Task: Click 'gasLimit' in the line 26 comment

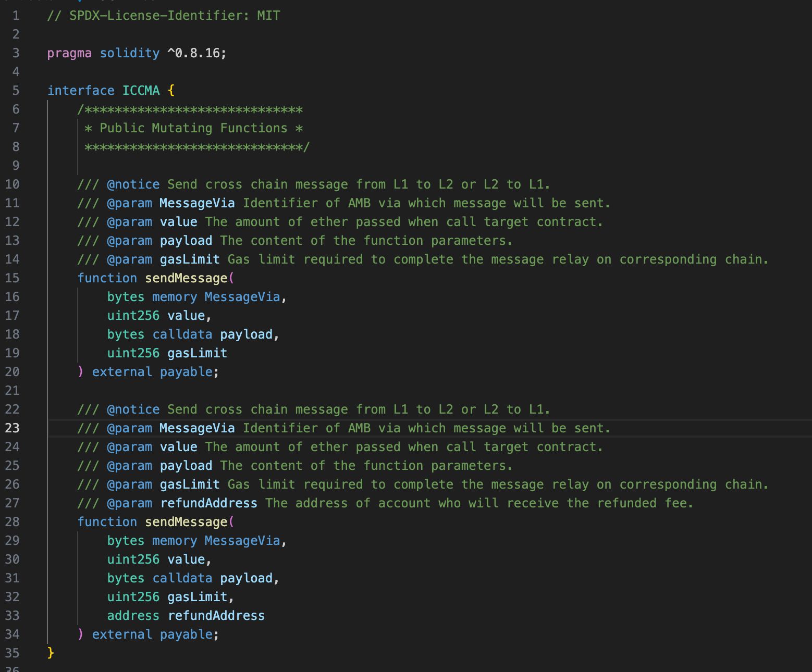Action: click(x=190, y=484)
